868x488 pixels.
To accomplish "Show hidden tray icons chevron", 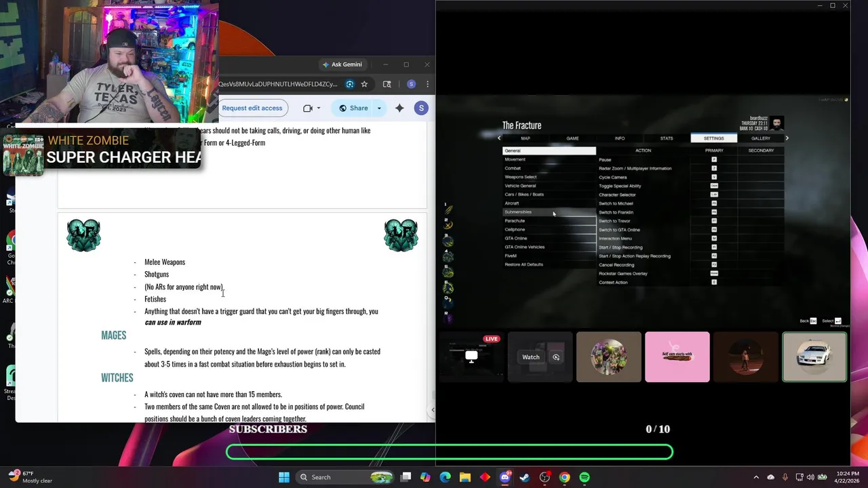I will pos(756,477).
